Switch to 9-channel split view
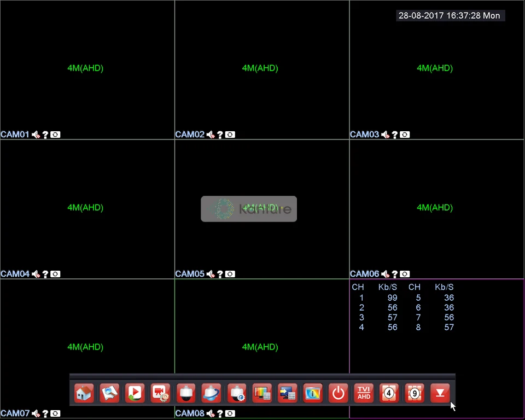 point(415,393)
